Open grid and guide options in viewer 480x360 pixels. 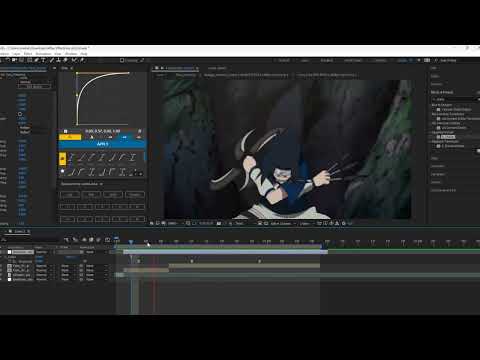(x=188, y=223)
